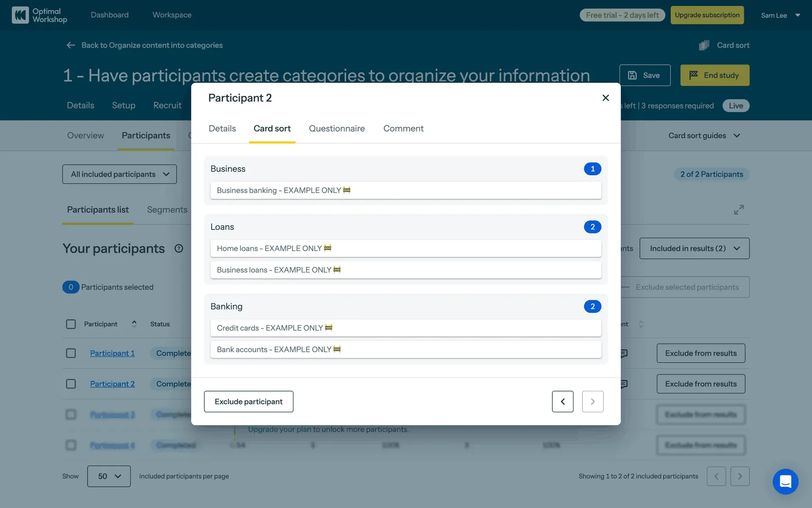Image resolution: width=812 pixels, height=508 pixels.
Task: Check the Participant 2 row checkbox
Action: [71, 384]
